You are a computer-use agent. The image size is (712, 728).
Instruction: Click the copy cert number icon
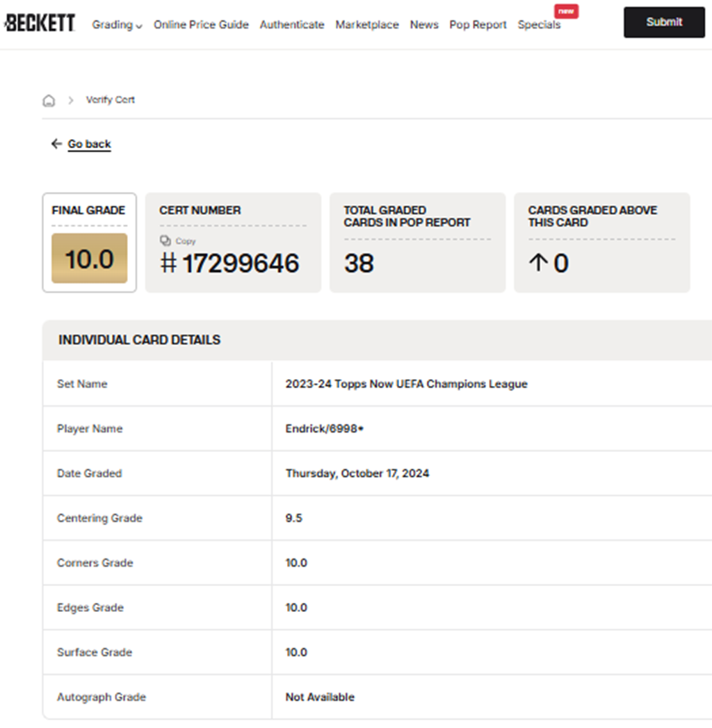(165, 241)
